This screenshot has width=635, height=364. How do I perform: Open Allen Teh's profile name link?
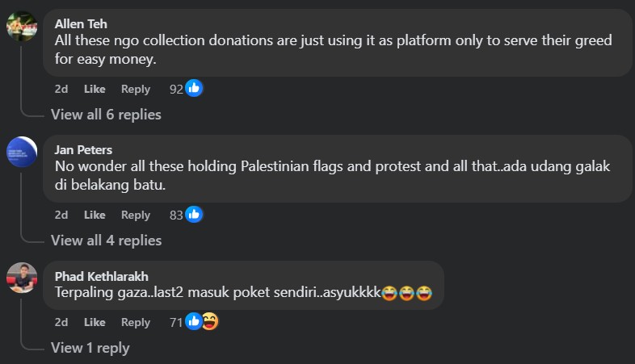click(x=79, y=23)
